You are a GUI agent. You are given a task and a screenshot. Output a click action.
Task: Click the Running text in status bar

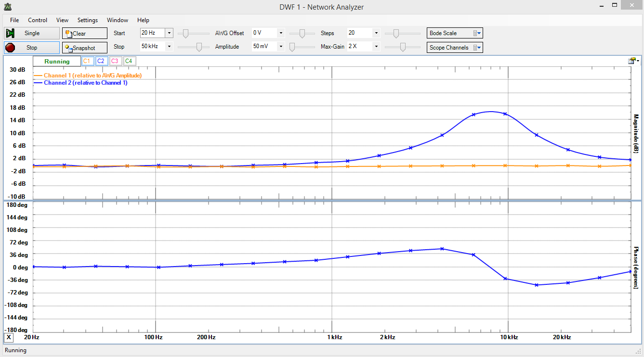[15, 350]
